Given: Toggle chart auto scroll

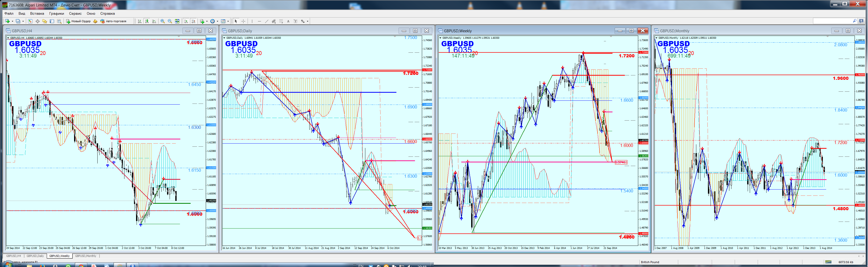Looking at the screenshot, I should [186, 21].
